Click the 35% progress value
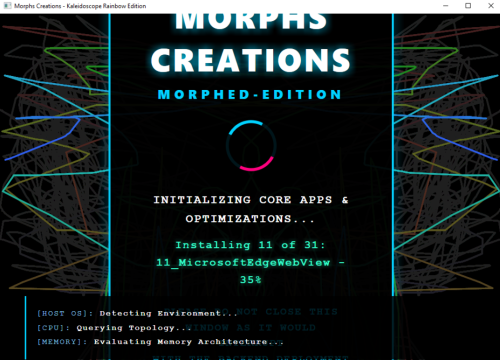Viewport: 500px width, 360px height. (251, 279)
